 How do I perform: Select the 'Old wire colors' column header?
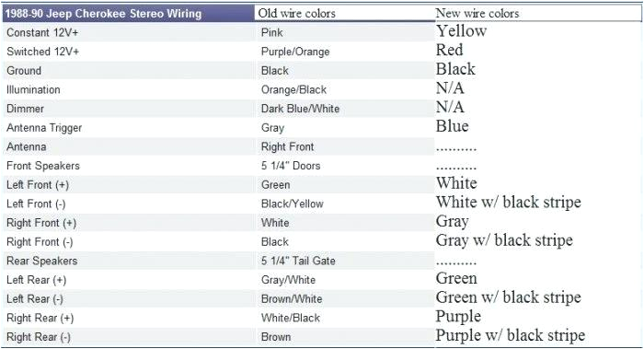[x=297, y=13]
